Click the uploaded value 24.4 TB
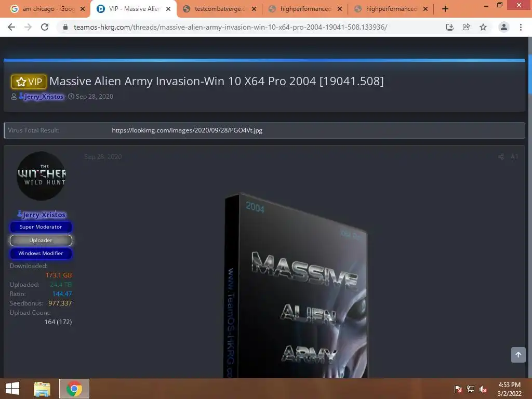Viewport: 532px width, 399px height. [61, 285]
